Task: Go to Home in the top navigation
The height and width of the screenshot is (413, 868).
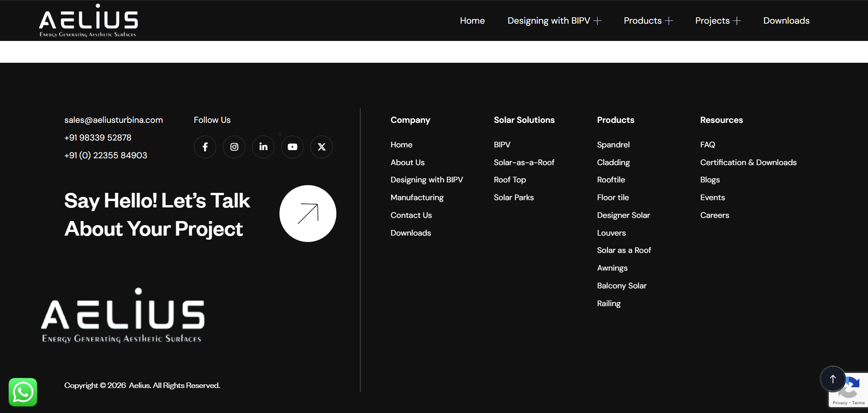Action: [472, 21]
